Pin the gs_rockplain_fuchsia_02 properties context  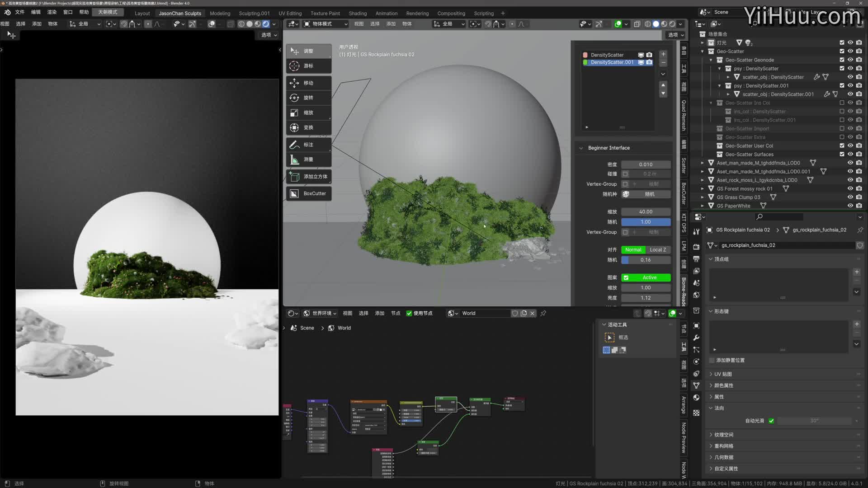(860, 230)
